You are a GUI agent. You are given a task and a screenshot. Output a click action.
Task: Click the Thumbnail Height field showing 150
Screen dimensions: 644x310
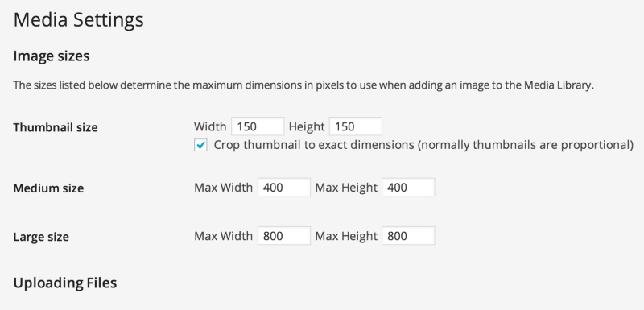[356, 126]
